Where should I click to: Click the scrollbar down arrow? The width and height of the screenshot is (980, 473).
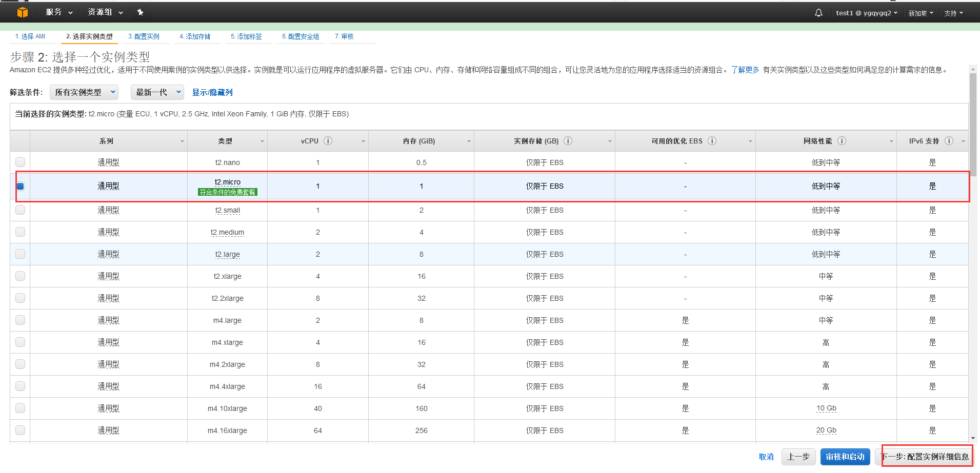[x=973, y=438]
